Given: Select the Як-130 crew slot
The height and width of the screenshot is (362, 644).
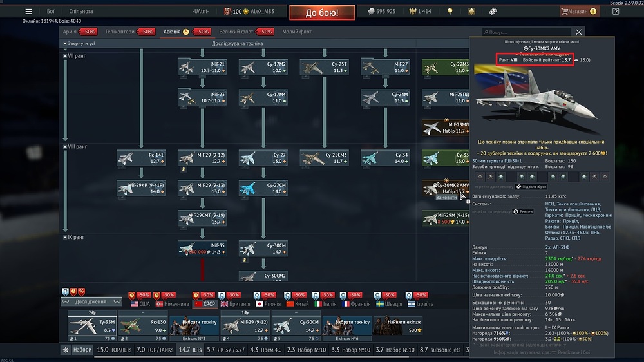Looking at the screenshot, I should click(x=143, y=326).
